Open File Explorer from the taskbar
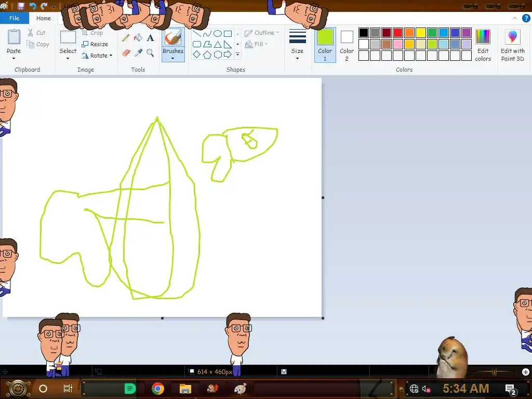 point(185,389)
